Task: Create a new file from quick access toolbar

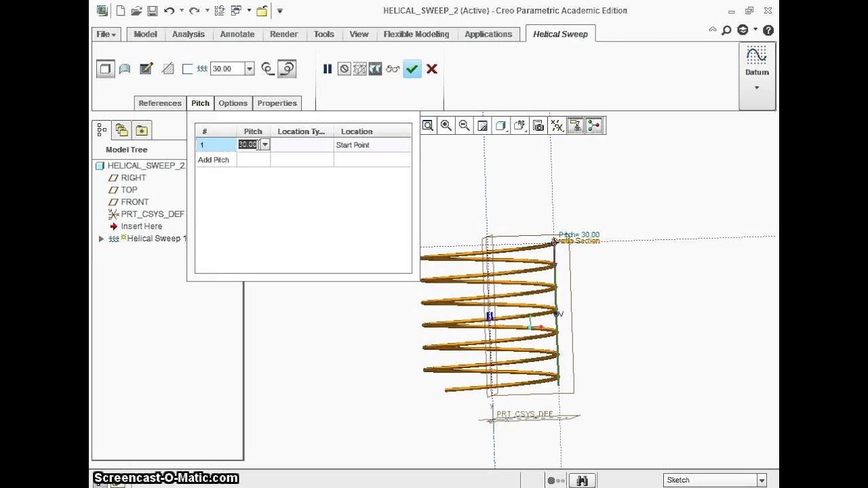Action: [x=121, y=11]
